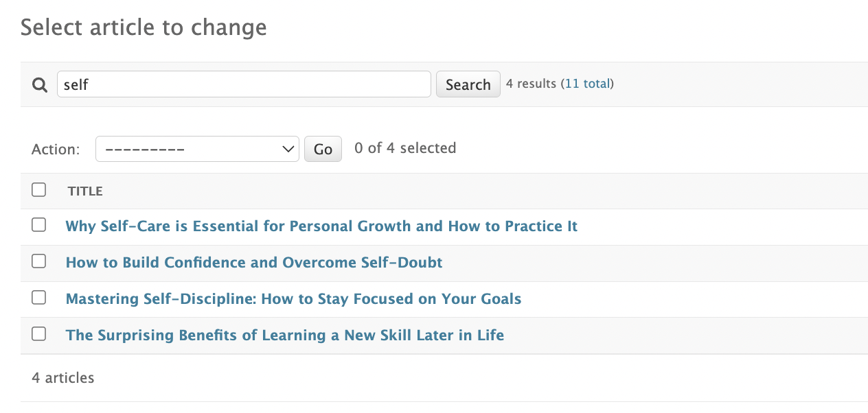Open "Why Self-Care is Essential for Personal Growth"
Screen dimensions: 868x413
tap(321, 226)
